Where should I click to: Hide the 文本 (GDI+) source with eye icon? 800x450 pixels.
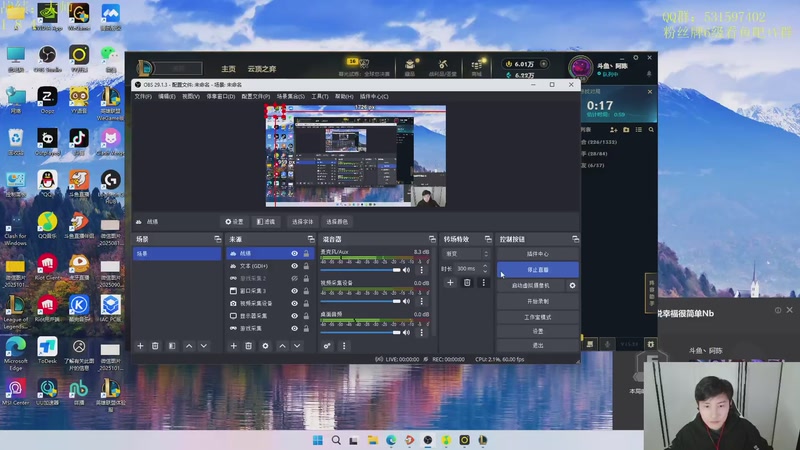tap(294, 266)
